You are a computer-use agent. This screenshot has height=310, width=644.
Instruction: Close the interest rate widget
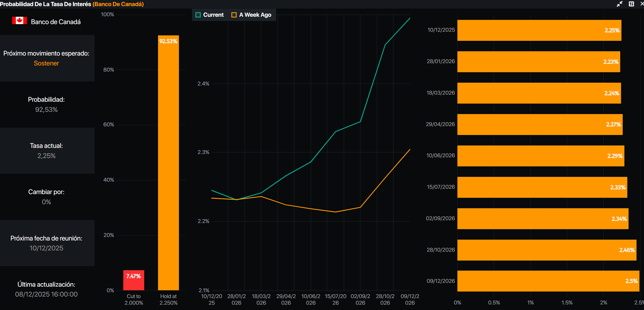[x=642, y=4]
